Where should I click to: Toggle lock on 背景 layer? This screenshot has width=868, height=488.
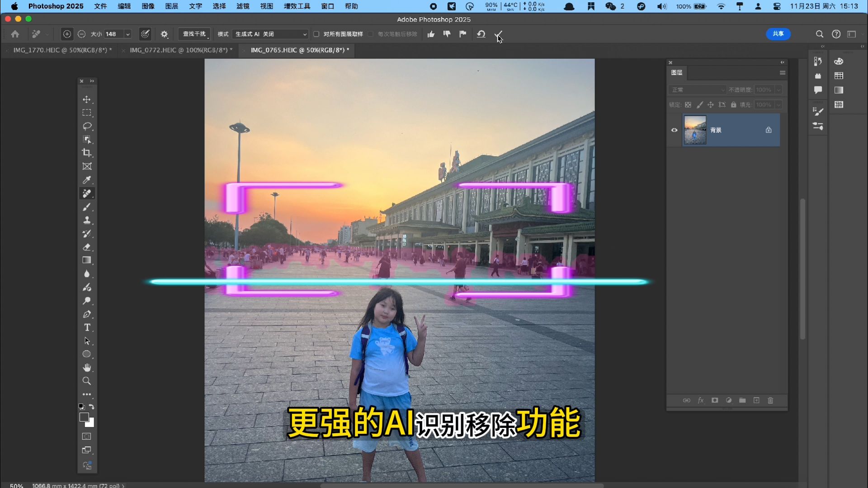click(x=769, y=130)
